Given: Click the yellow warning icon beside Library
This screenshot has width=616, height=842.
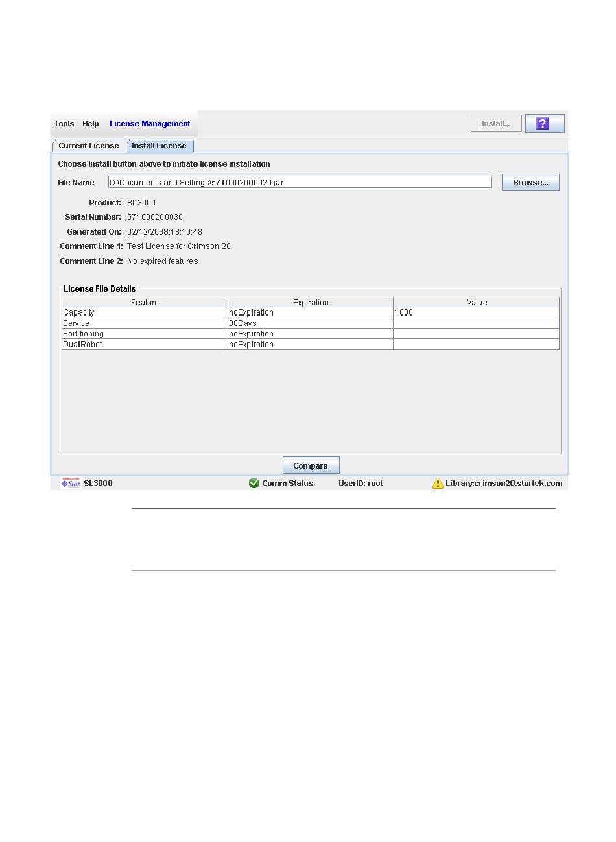Looking at the screenshot, I should [438, 484].
